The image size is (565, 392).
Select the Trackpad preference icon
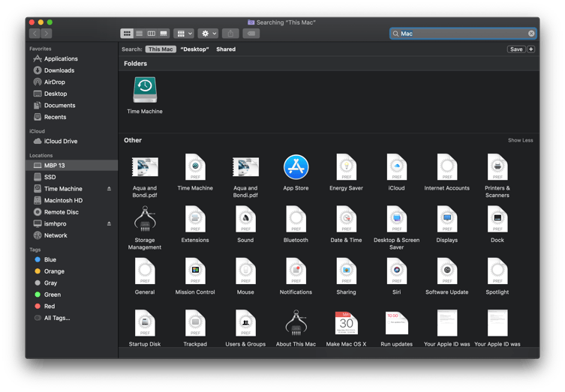point(195,323)
